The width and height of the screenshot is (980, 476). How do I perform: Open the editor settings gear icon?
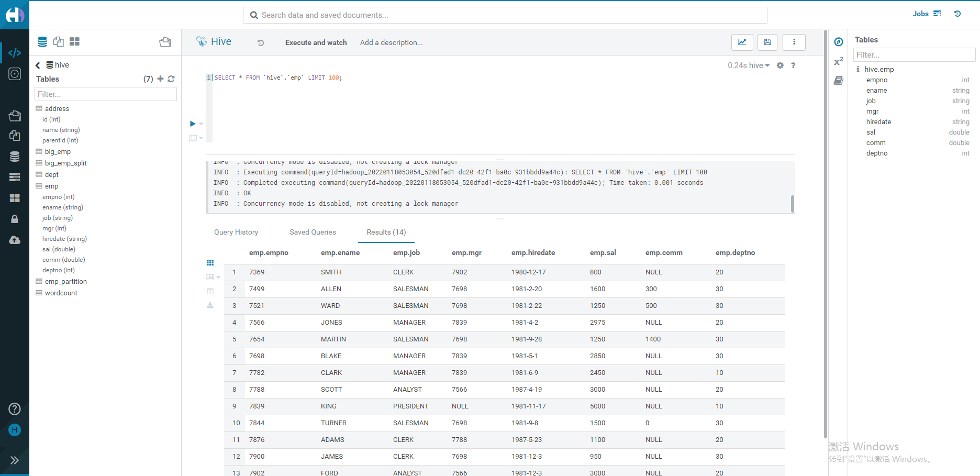click(x=780, y=65)
